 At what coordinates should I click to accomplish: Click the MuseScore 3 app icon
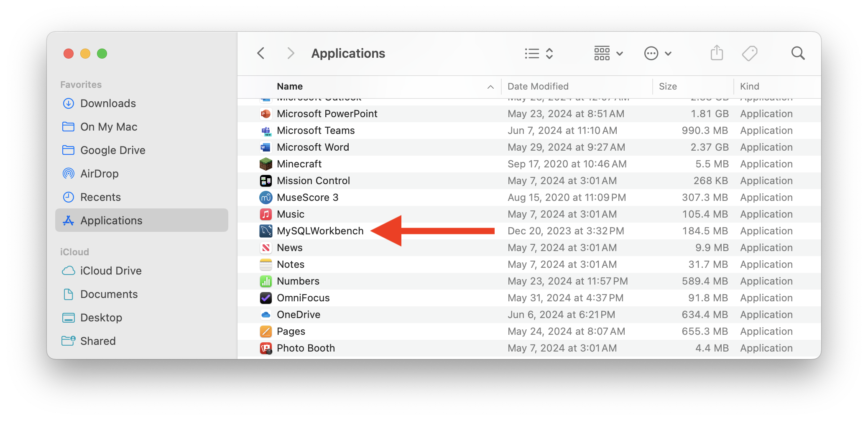(x=266, y=198)
